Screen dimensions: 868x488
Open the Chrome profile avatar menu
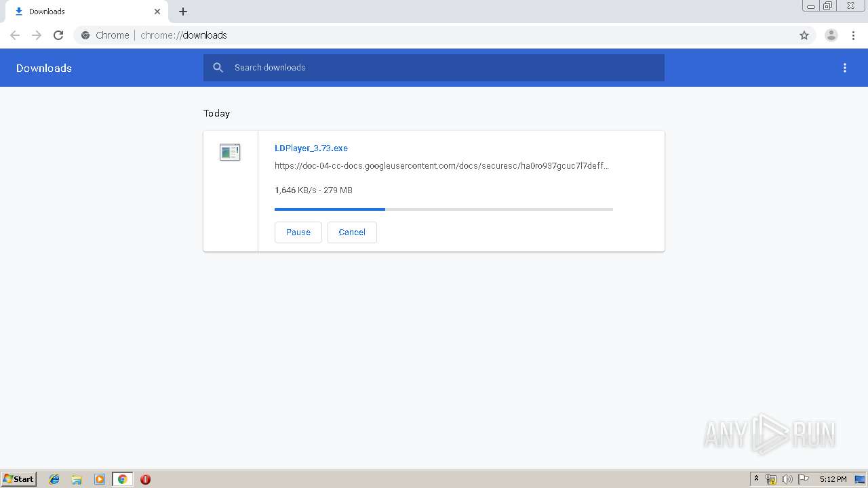[x=831, y=35]
